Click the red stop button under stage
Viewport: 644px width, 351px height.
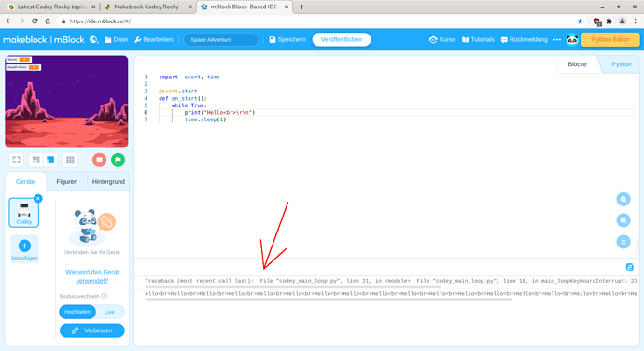(99, 160)
